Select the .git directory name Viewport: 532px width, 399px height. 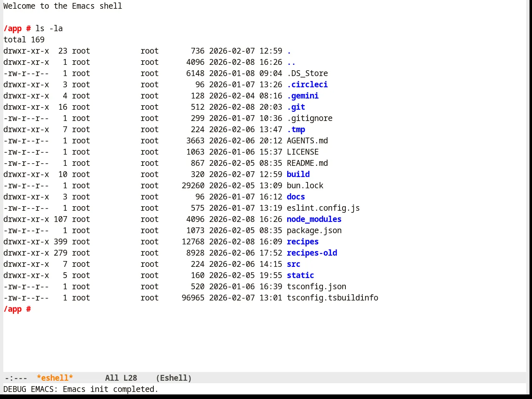click(x=296, y=107)
